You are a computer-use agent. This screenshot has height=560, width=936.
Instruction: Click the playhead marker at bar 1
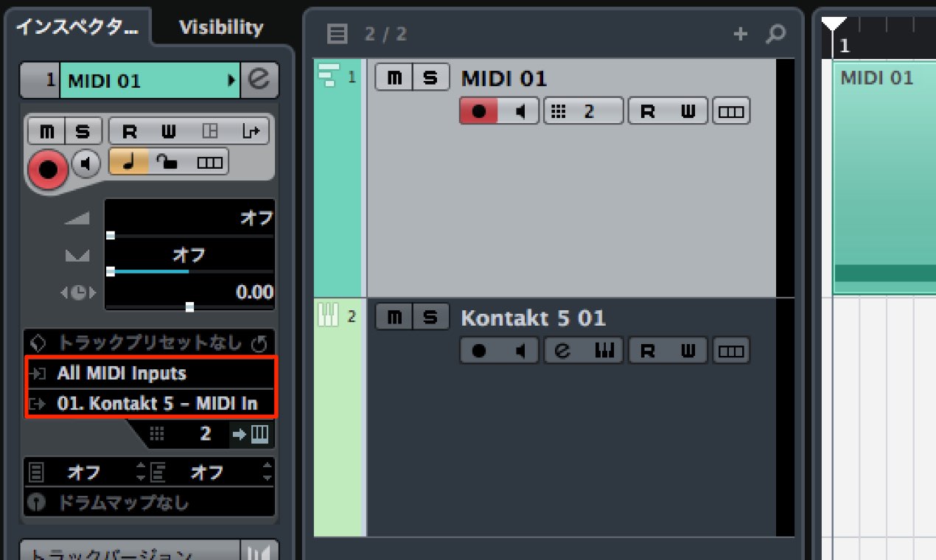[x=834, y=24]
